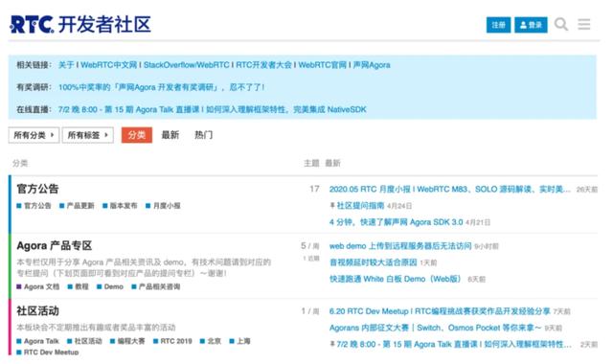This screenshot has height=364, width=613.
Task: Open the 100%中奖率 survey link
Action: (x=161, y=87)
